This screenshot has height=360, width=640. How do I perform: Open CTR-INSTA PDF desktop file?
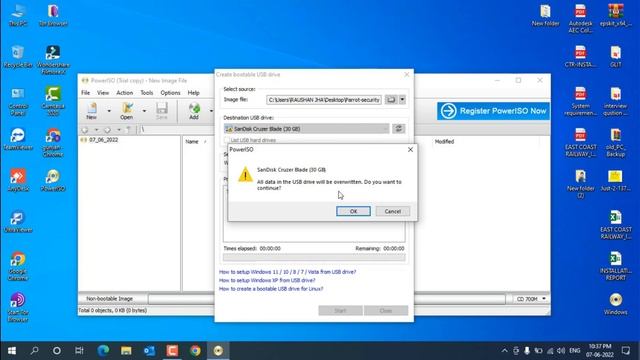(580, 56)
